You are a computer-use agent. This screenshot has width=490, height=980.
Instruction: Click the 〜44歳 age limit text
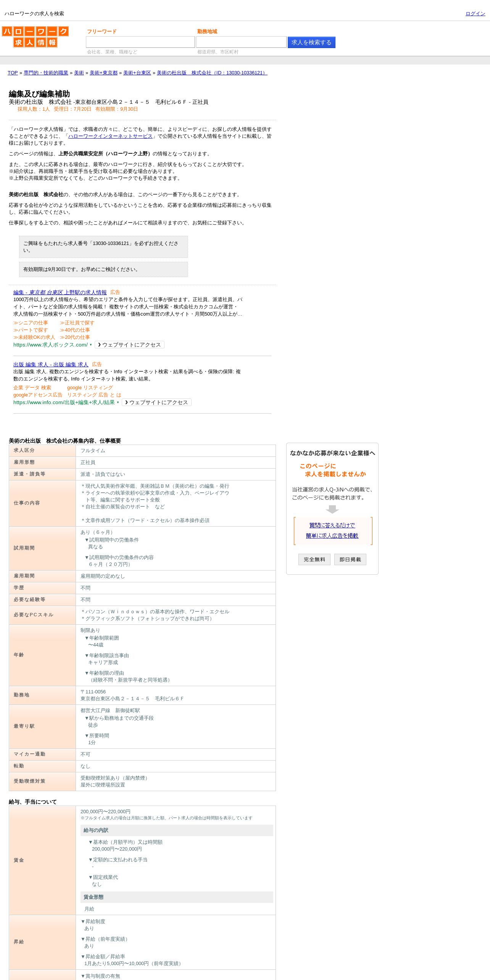96,645
